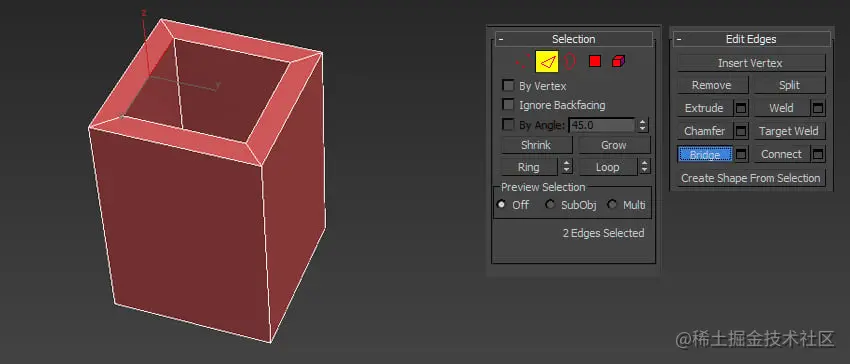The height and width of the screenshot is (364, 850).
Task: Enable the By Vertex checkbox
Action: point(508,86)
